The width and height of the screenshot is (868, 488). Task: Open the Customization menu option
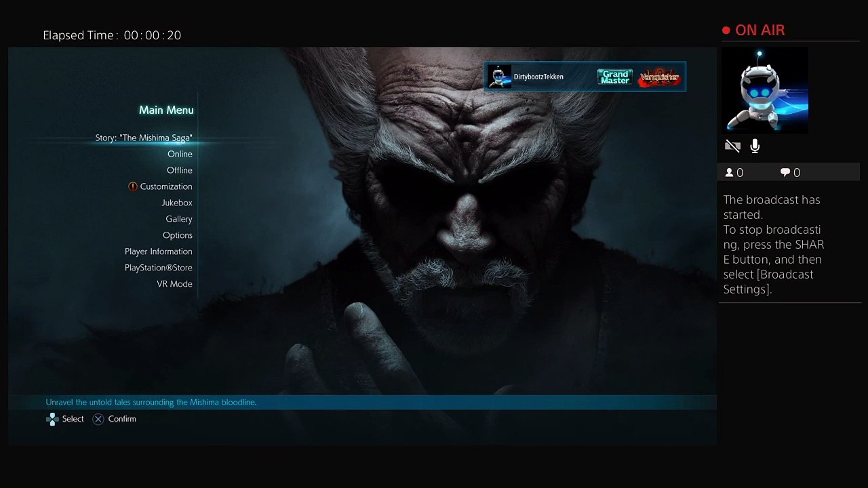coord(166,186)
